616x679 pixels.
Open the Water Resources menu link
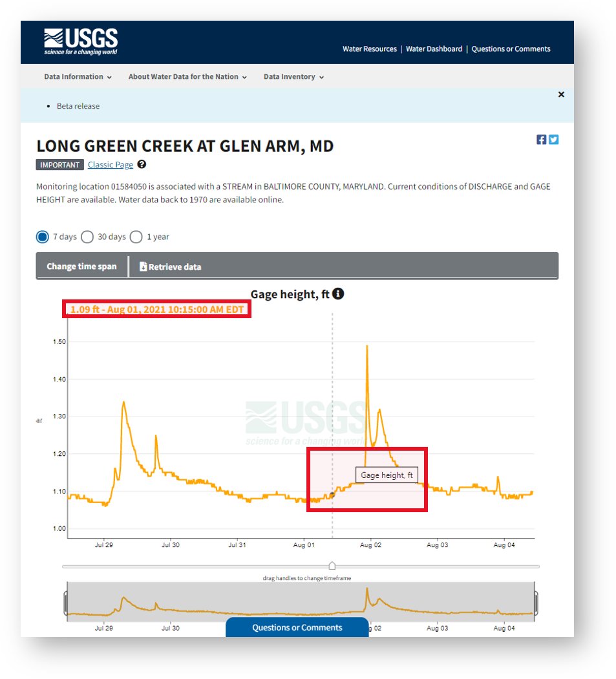coord(369,48)
